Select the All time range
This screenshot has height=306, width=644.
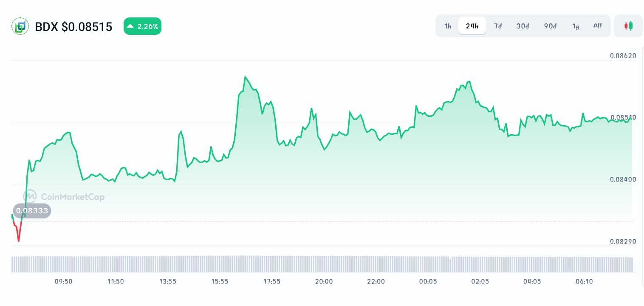[597, 26]
